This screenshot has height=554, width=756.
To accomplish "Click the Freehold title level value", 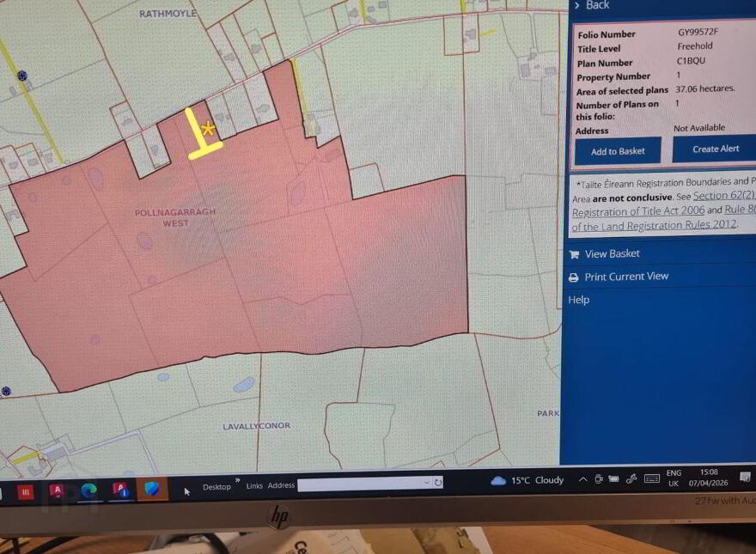I will pyautogui.click(x=695, y=46).
